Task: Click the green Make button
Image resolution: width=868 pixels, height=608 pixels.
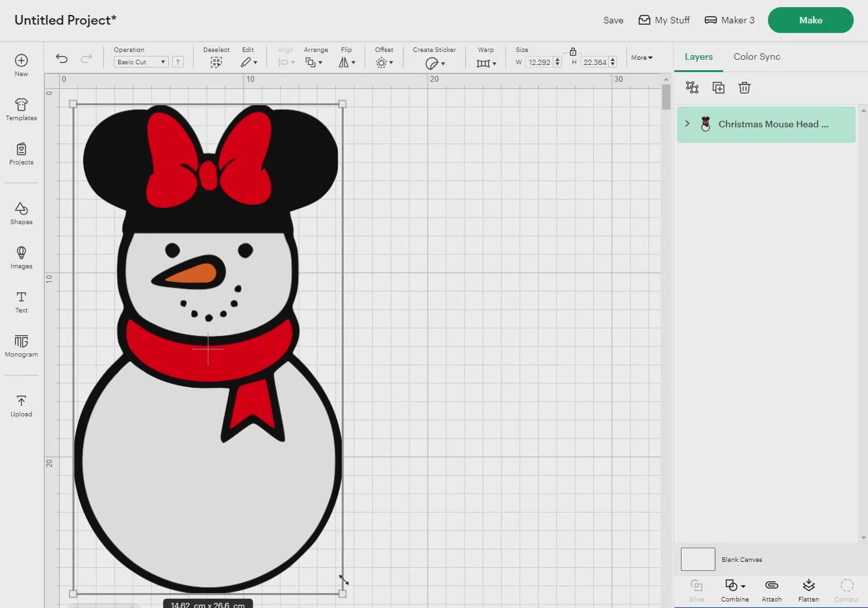Action: 811,20
